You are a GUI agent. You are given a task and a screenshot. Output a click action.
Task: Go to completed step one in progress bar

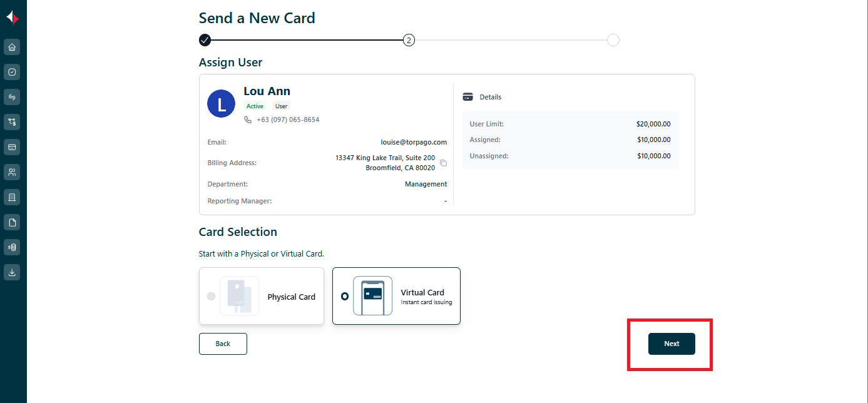tap(205, 40)
